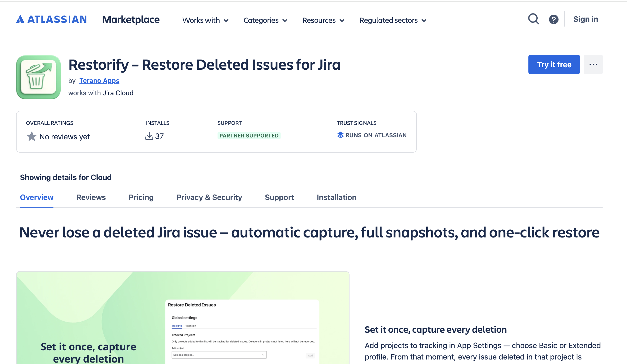This screenshot has width=627, height=364.
Task: Click the TRUST SIGNALS label
Action: [x=356, y=123]
